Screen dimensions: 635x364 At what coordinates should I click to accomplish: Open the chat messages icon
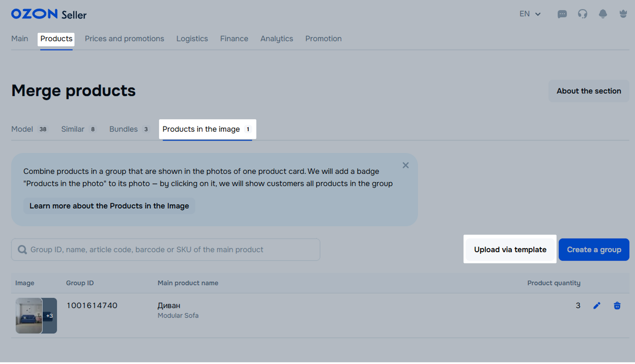pyautogui.click(x=562, y=14)
